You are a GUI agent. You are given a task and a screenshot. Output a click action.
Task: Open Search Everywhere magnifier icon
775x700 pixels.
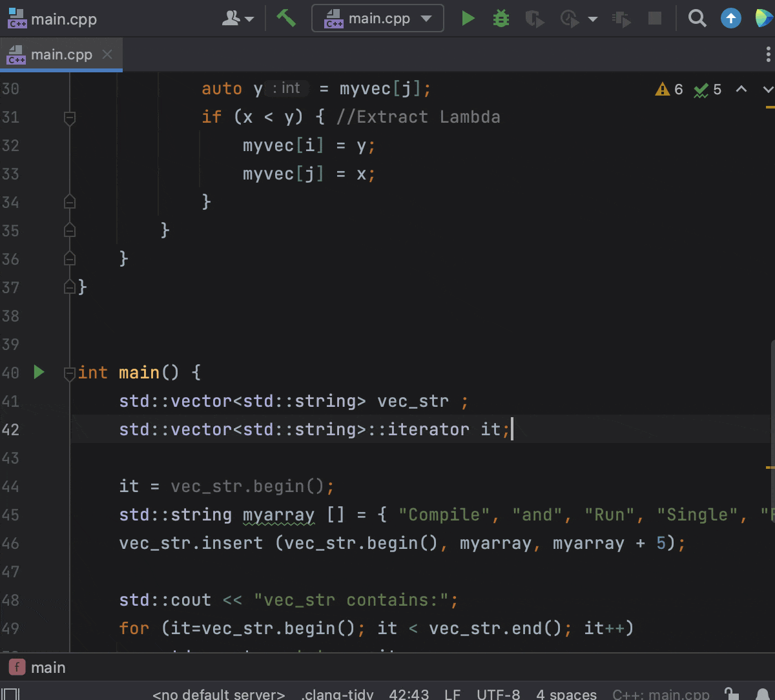(x=697, y=18)
